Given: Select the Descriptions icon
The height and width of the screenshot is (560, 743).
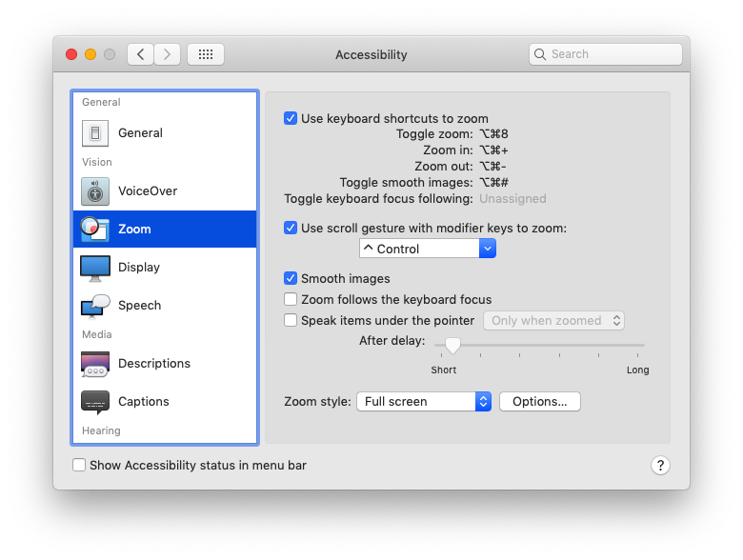Looking at the screenshot, I should tap(95, 364).
